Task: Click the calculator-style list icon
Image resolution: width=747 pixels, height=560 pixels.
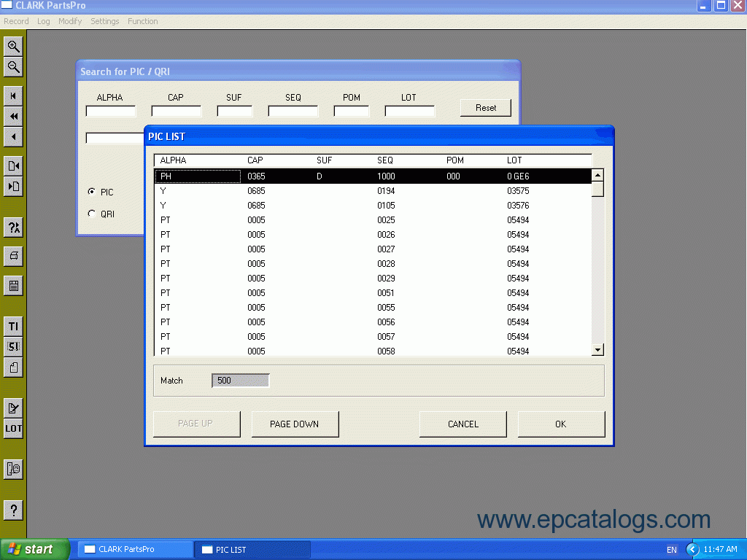Action: click(13, 286)
